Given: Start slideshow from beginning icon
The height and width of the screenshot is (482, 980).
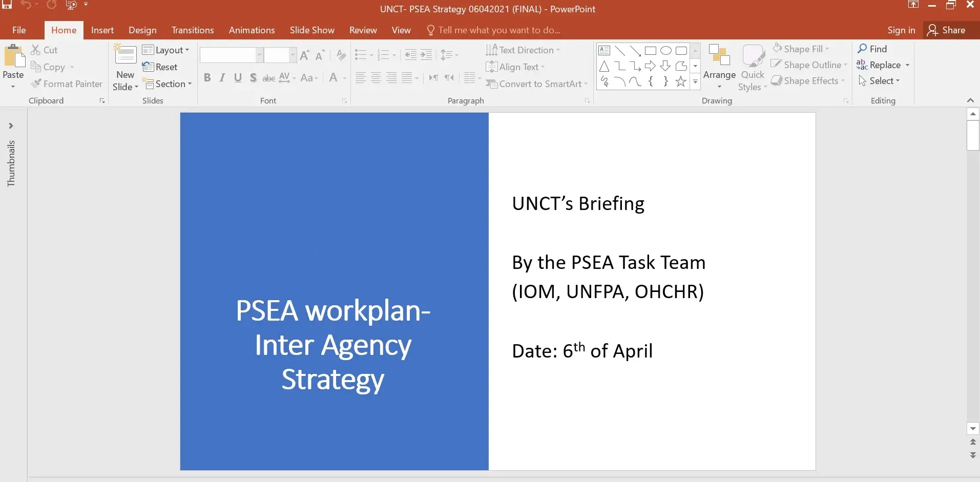Looking at the screenshot, I should 71,5.
